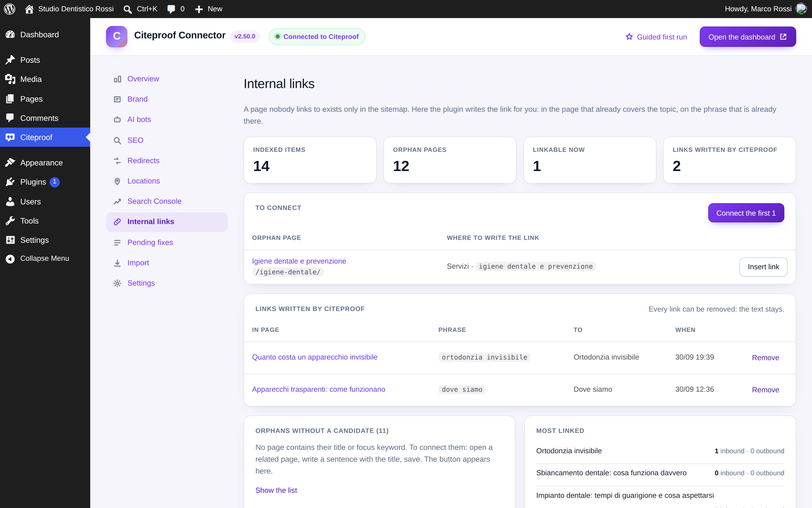This screenshot has height=508, width=812.
Task: Click the plus icon next to New
Action: coord(199,9)
